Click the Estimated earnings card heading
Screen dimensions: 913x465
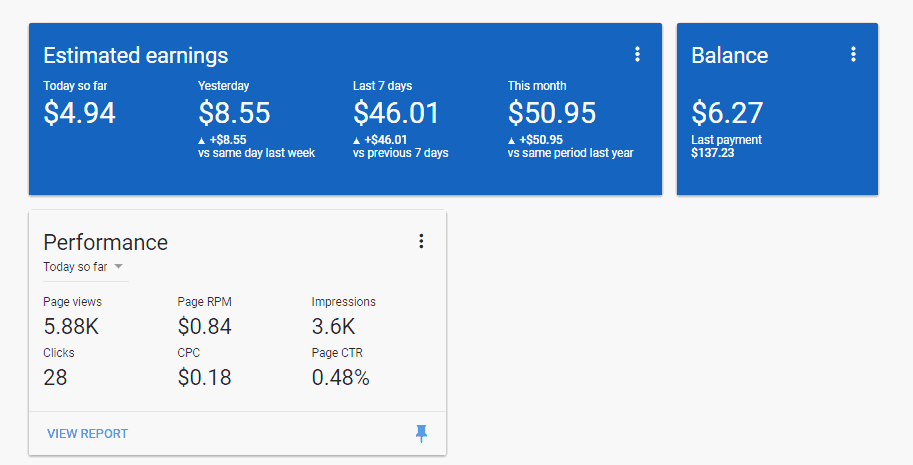pos(135,55)
